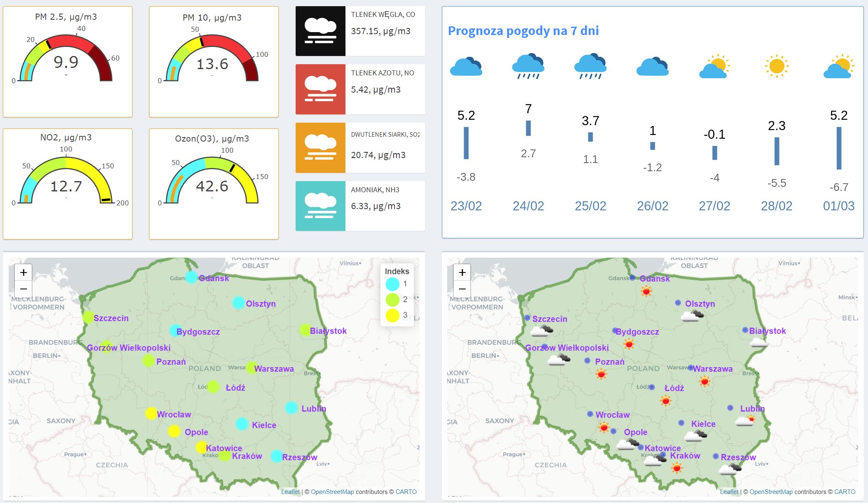
Task: Click the sun icon under Łódź
Action: click(665, 400)
